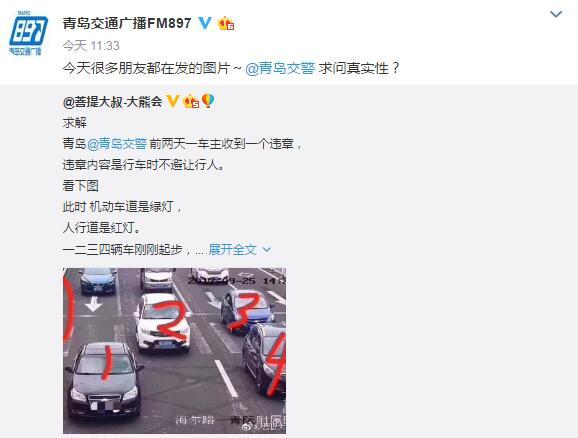Click the reposted text 违章内容是行车时不避让行人

point(143,164)
